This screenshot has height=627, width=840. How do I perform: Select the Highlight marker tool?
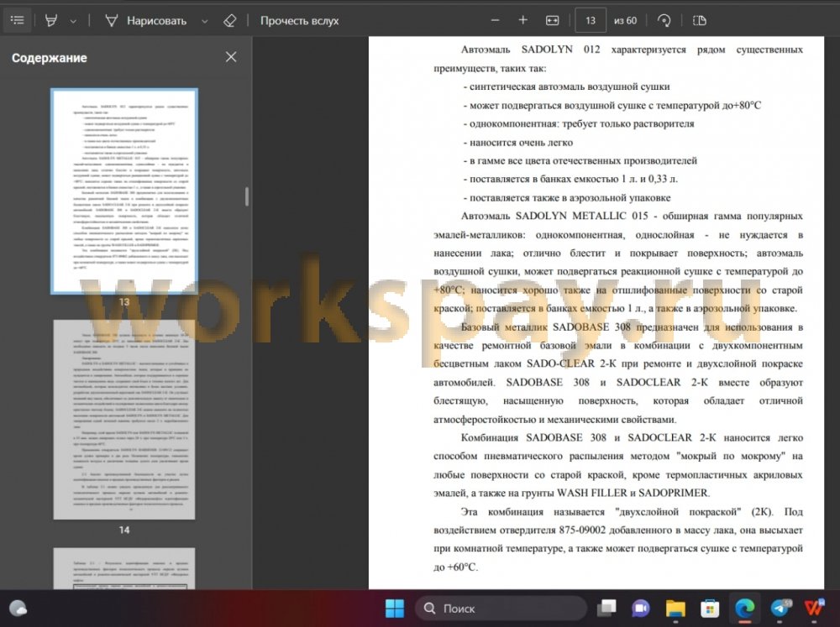pos(51,20)
